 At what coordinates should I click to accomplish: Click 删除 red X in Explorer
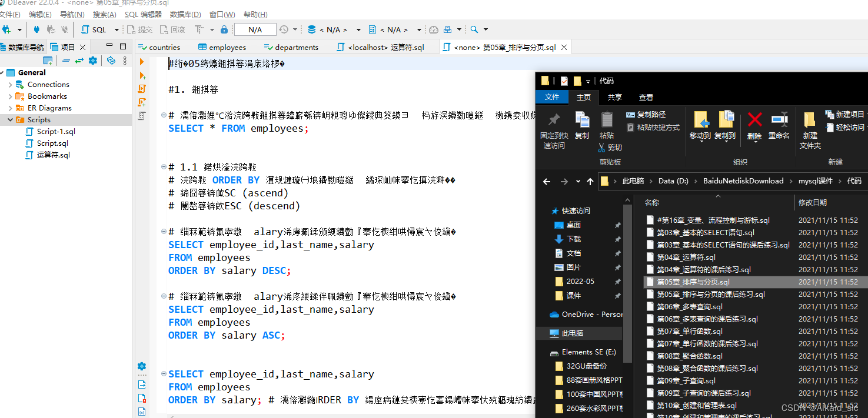pyautogui.click(x=754, y=127)
